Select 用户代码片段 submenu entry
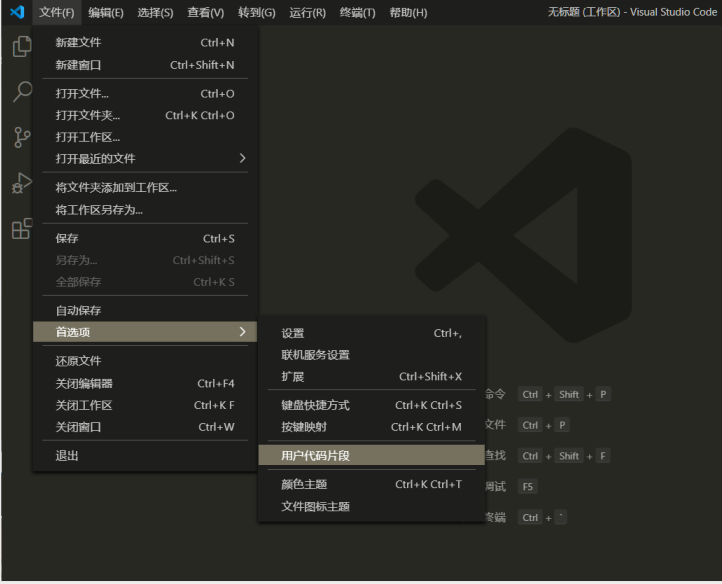 372,455
